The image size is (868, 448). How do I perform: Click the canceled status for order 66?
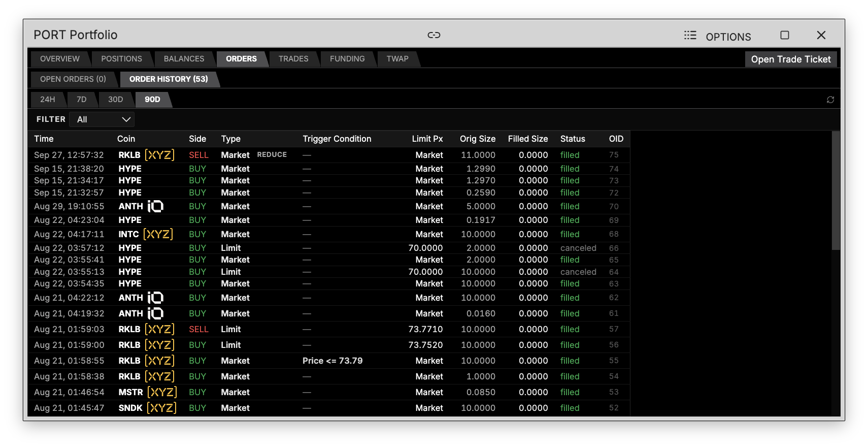point(578,248)
